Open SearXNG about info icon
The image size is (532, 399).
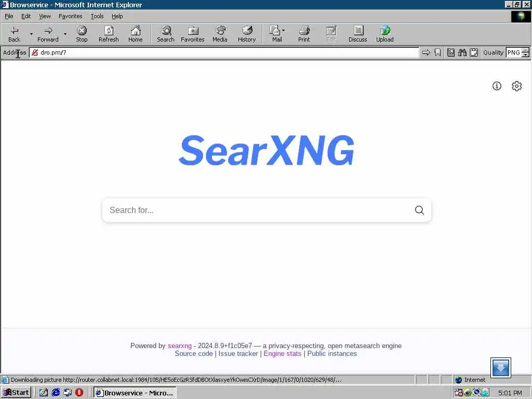[497, 86]
